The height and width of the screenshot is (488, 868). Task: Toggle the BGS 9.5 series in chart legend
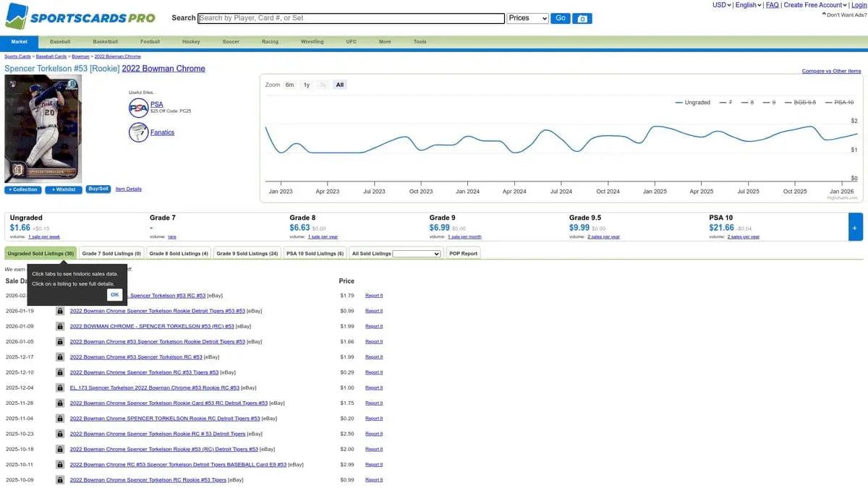pyautogui.click(x=799, y=103)
